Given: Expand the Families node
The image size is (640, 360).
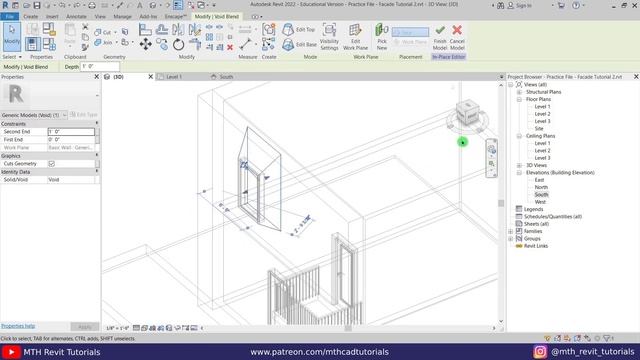Looking at the screenshot, I should (x=511, y=231).
